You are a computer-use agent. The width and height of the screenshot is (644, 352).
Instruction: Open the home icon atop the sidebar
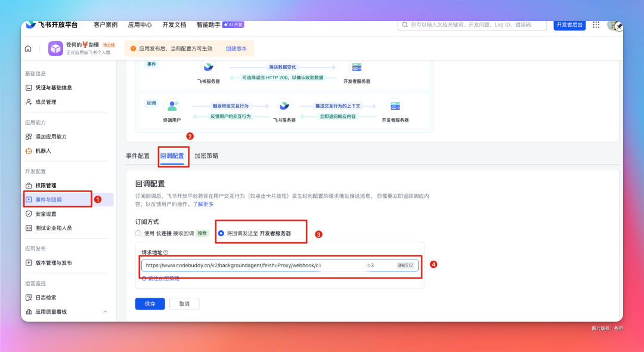coord(27,48)
